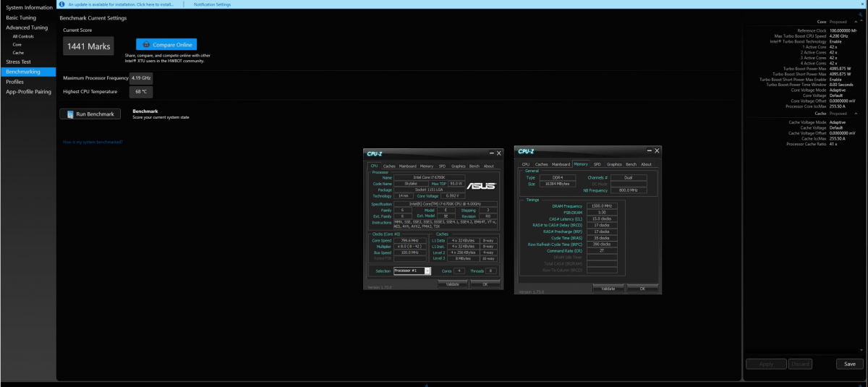Viewport: 868px width, 387px height.
Task: Click the ASUS logo in CPU-Z
Action: point(481,186)
